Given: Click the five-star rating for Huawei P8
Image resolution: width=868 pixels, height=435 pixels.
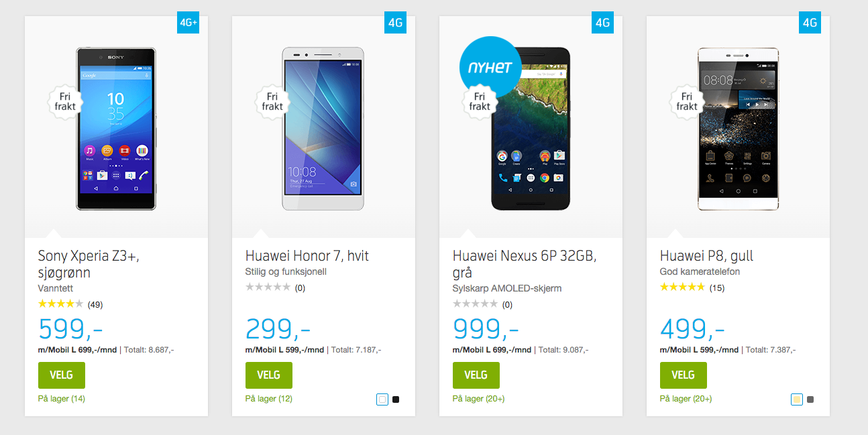Looking at the screenshot, I should [x=682, y=288].
